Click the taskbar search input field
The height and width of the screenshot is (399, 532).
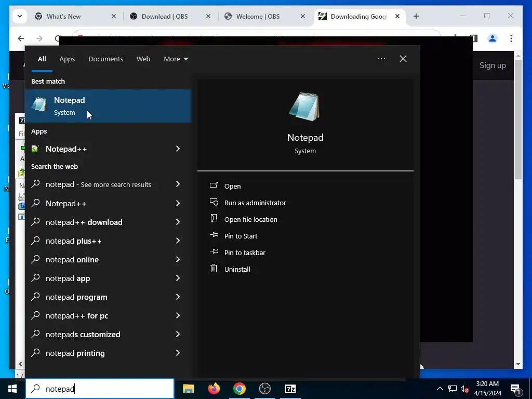click(x=100, y=389)
